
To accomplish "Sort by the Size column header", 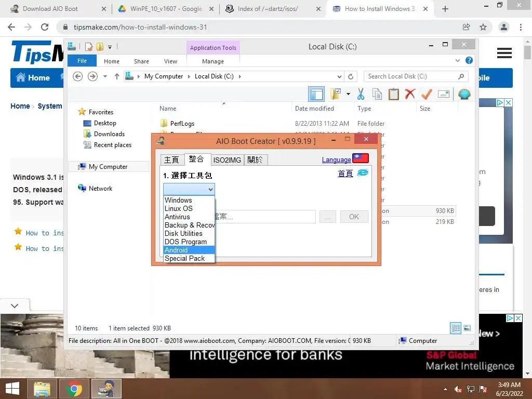I will pos(425,108).
